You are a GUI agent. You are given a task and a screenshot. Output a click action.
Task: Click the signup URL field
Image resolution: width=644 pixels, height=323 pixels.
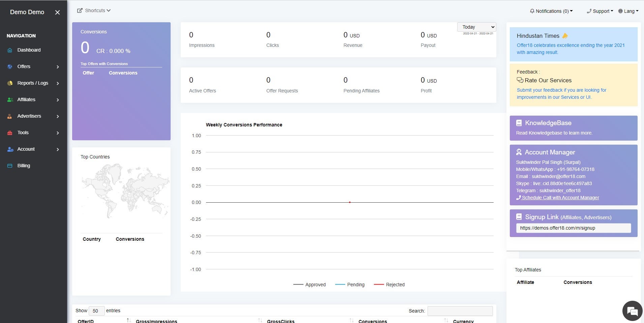574,228
